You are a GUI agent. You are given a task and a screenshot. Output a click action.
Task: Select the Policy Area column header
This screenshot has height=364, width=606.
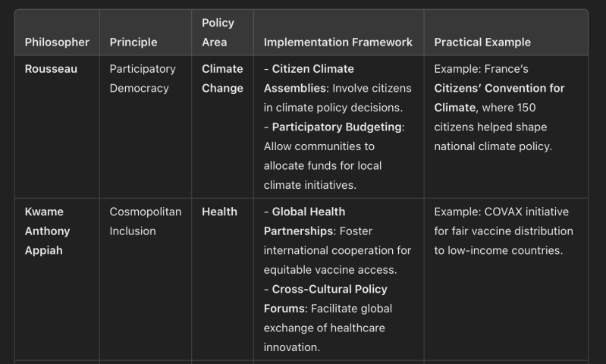click(218, 33)
